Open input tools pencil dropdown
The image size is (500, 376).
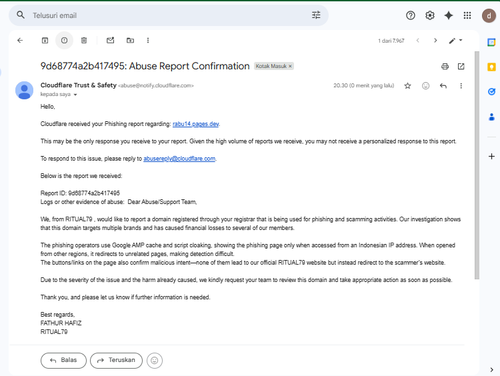coord(455,41)
